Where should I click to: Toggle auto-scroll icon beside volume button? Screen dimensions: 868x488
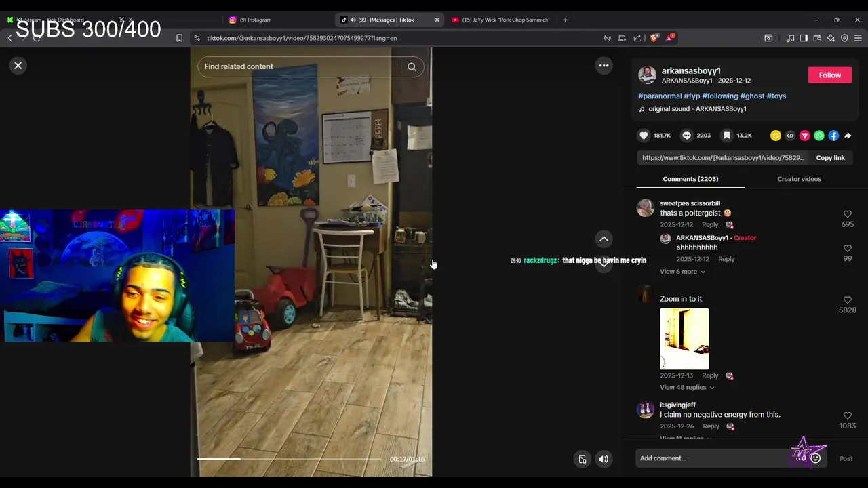point(582,459)
